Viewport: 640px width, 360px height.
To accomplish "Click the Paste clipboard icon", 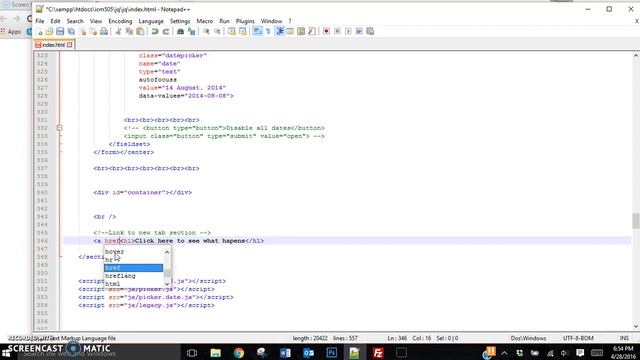I will coord(140,31).
